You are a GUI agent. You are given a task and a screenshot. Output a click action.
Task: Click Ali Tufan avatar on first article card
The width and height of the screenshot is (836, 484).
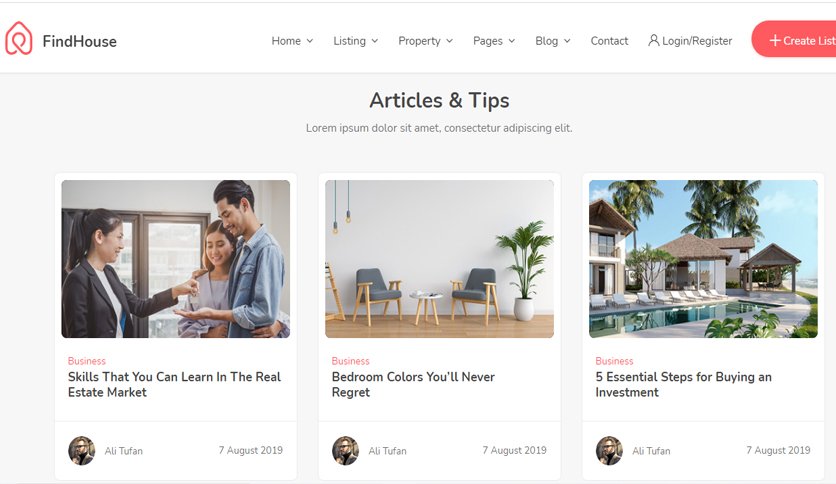pyautogui.click(x=82, y=450)
